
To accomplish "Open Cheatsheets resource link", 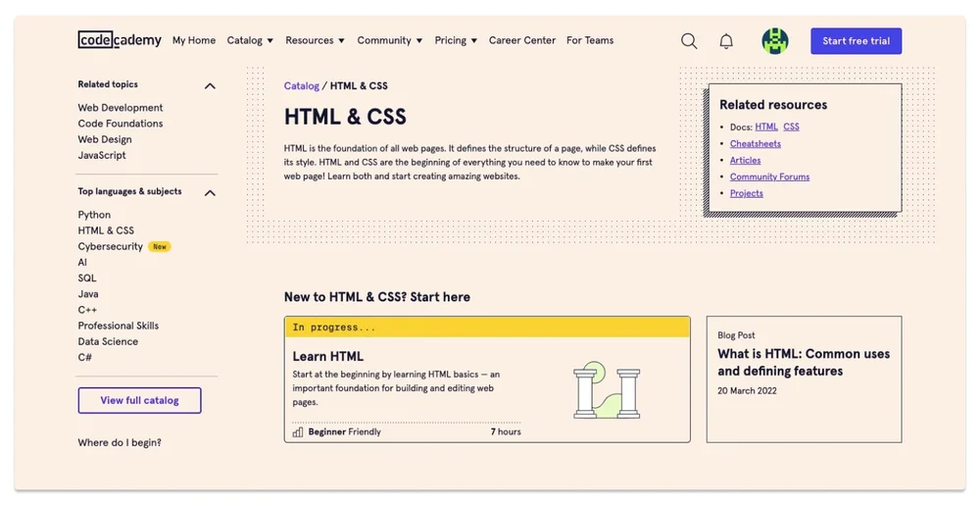I will 755,144.
